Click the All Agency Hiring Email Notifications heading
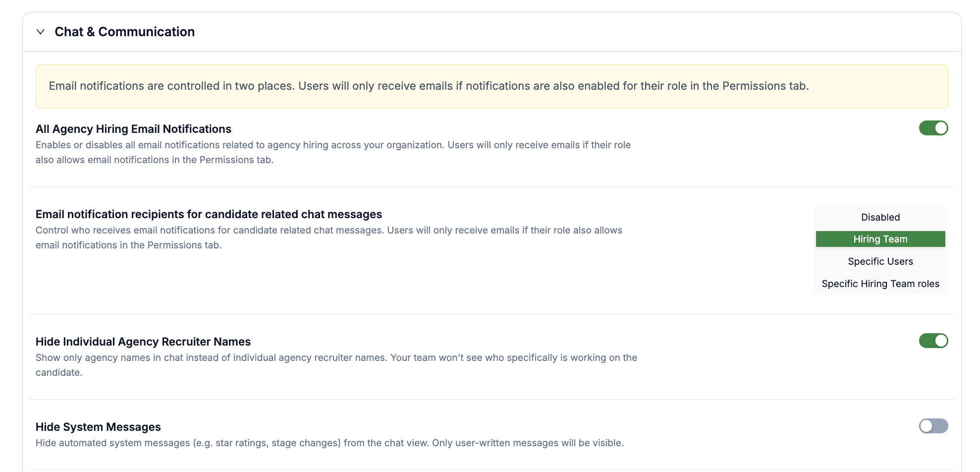This screenshot has width=980, height=472. (133, 129)
